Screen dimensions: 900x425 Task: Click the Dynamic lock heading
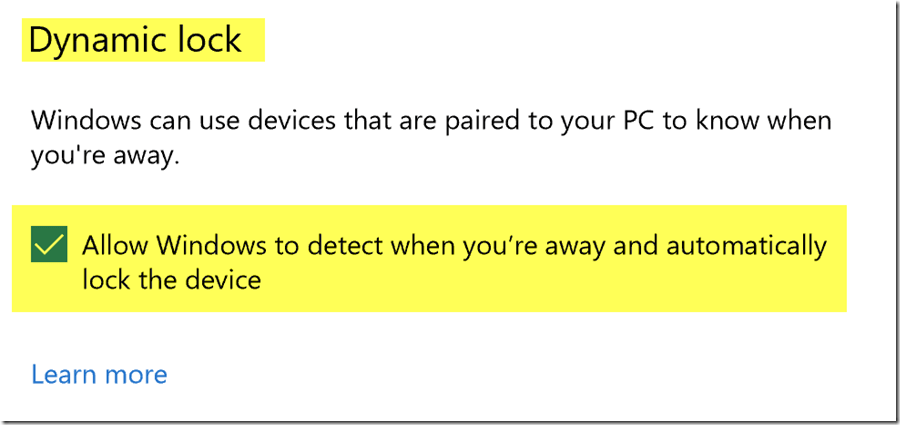click(135, 40)
